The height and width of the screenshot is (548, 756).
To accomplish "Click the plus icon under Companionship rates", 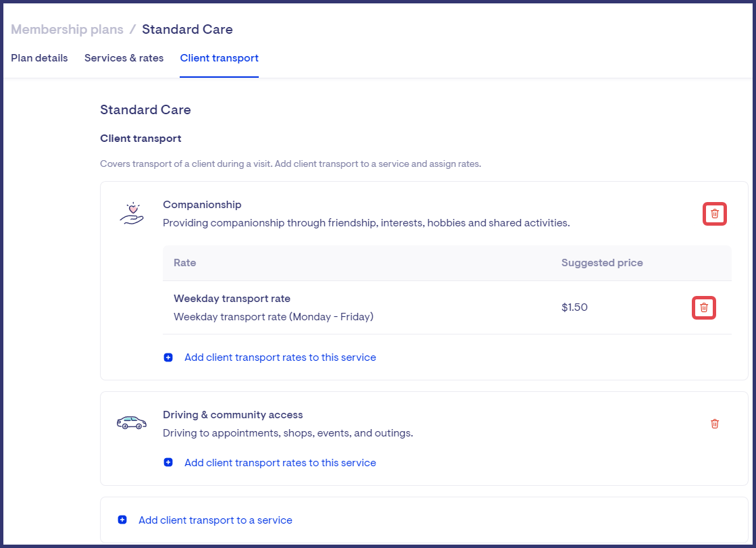I will pyautogui.click(x=168, y=357).
